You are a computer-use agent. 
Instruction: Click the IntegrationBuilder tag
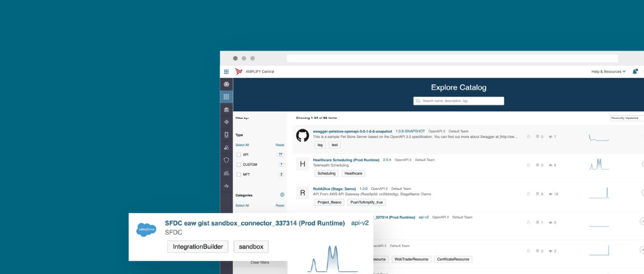(198, 247)
